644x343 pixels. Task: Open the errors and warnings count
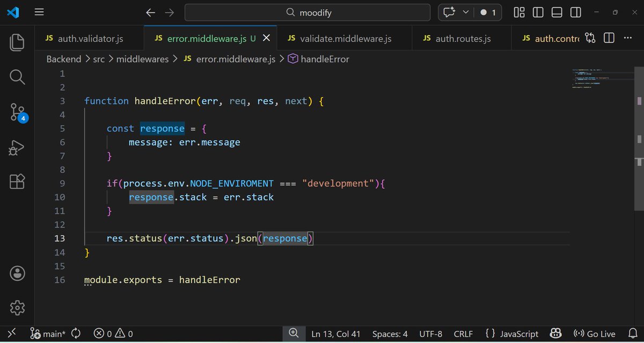point(113,334)
